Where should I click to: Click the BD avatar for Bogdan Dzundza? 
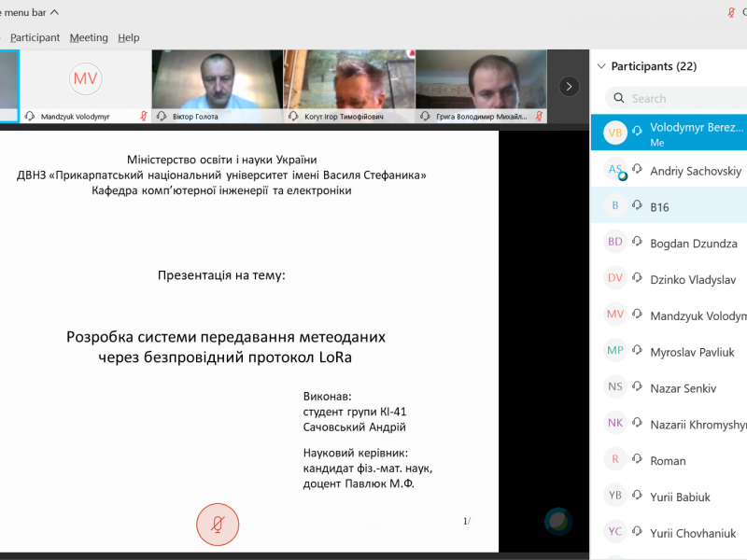pos(614,242)
